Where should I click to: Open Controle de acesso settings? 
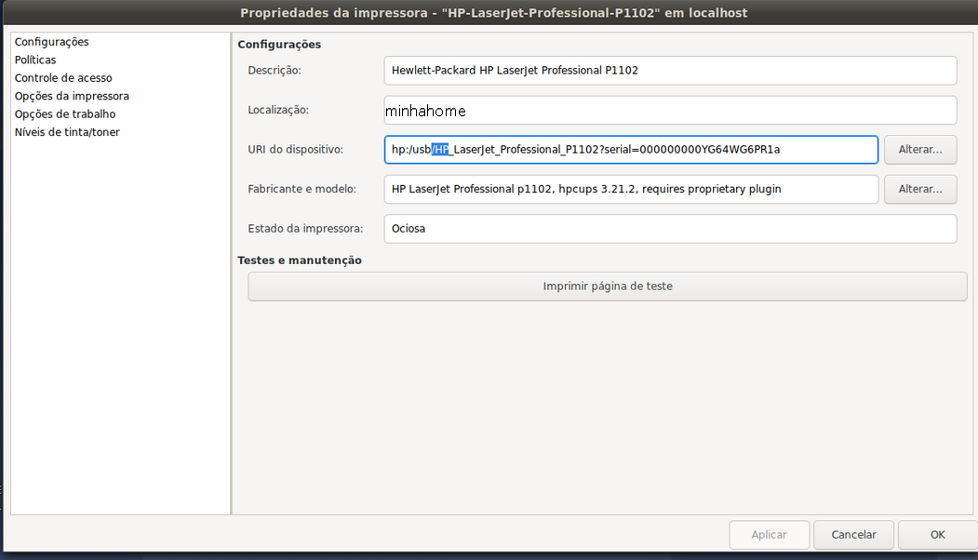(63, 78)
